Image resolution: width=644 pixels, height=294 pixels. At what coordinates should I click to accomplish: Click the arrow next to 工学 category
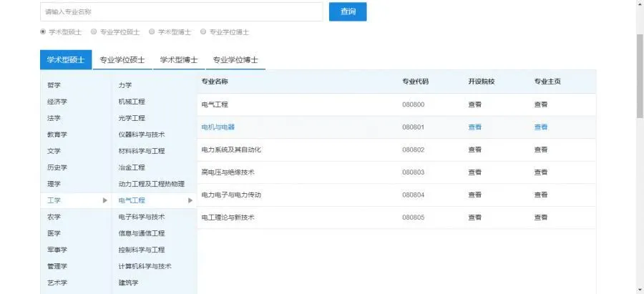click(105, 200)
